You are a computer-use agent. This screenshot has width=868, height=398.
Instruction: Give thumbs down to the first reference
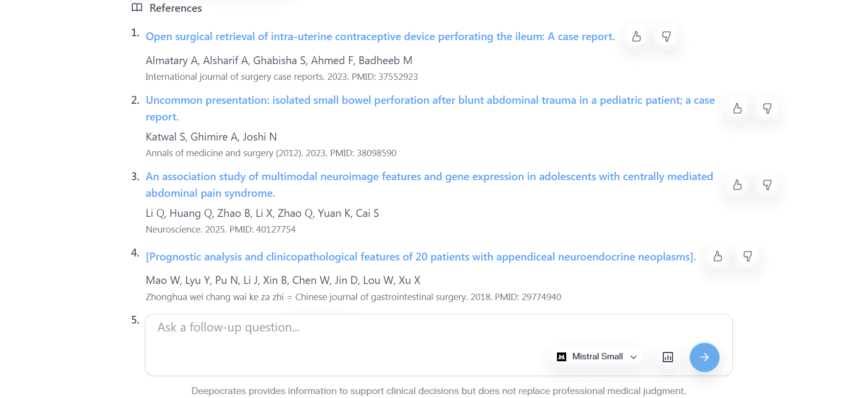667,36
